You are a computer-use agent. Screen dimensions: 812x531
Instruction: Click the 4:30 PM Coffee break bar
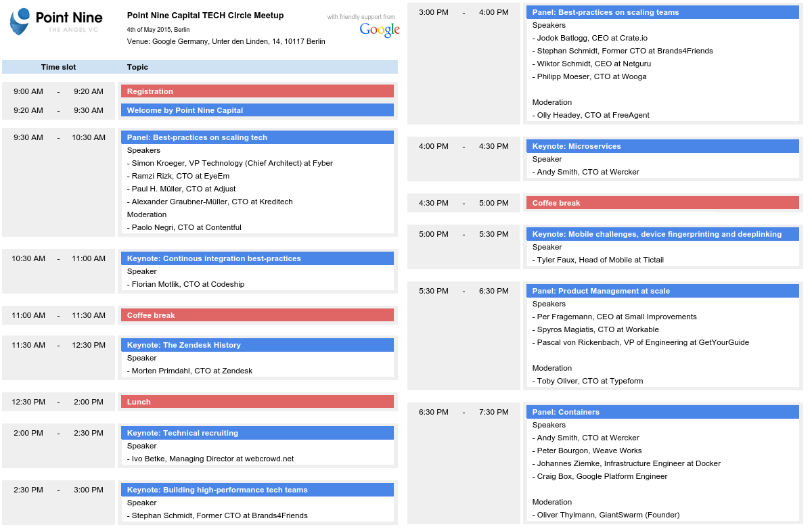click(662, 203)
